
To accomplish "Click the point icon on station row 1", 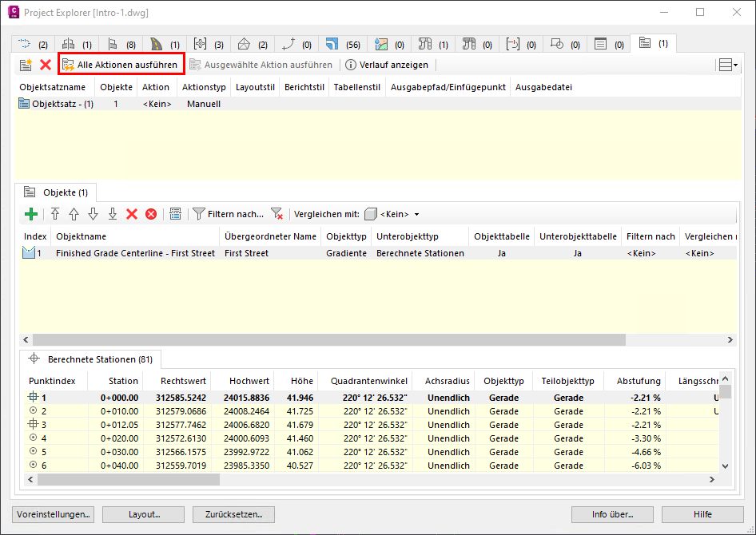I will click(33, 398).
